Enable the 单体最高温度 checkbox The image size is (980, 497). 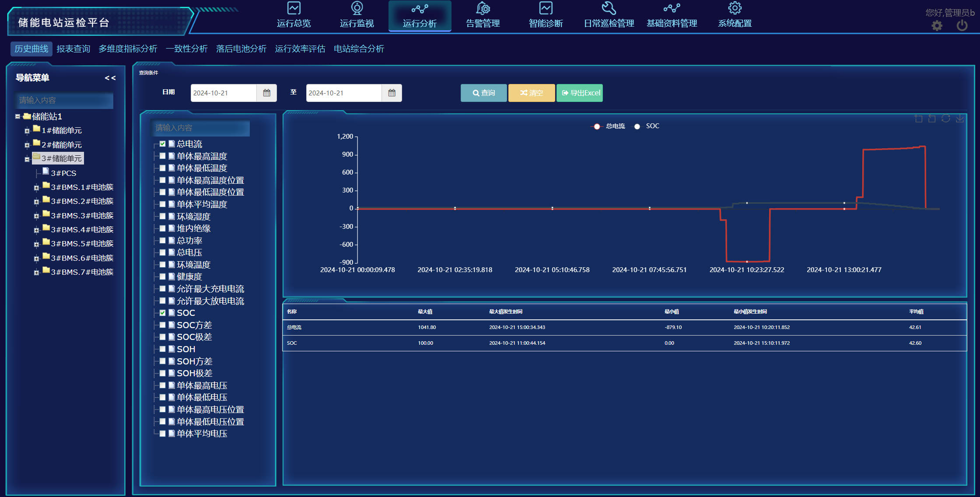pos(163,156)
